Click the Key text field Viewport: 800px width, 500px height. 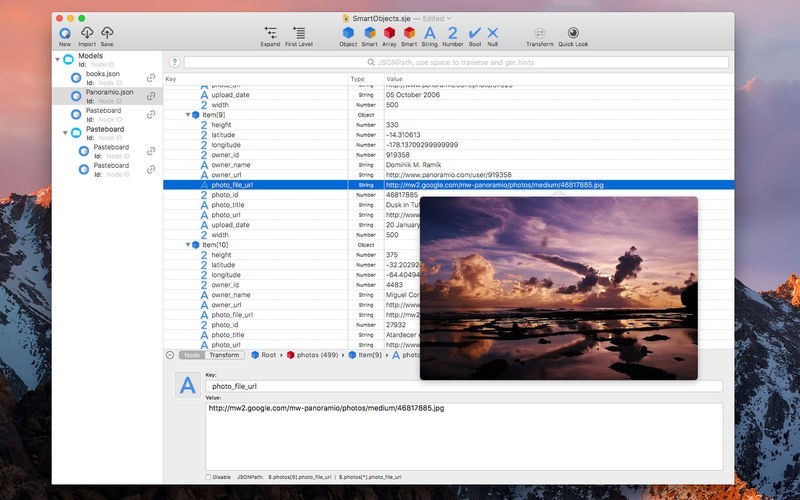464,386
